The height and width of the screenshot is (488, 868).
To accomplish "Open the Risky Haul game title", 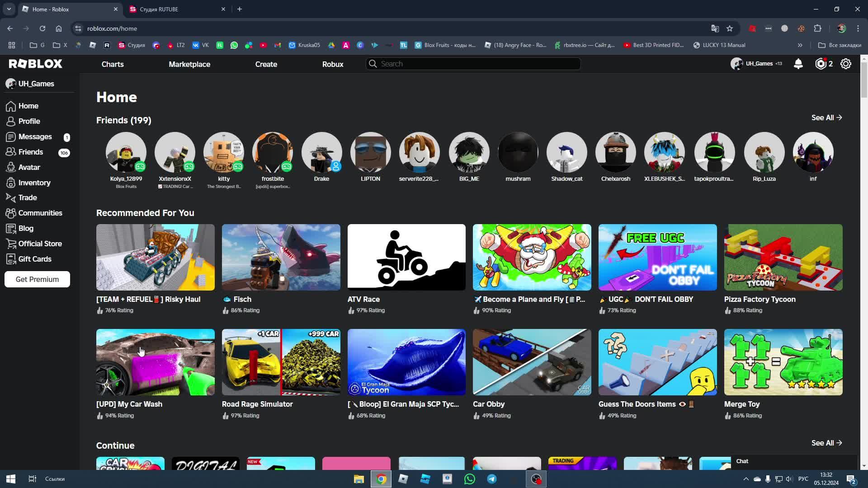I will (148, 299).
